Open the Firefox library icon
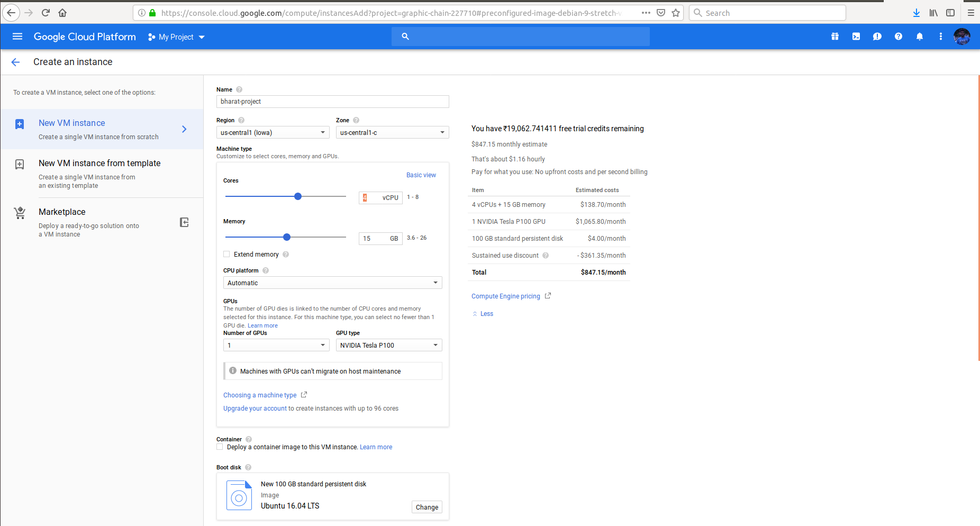Viewport: 980px width, 526px height. point(933,13)
